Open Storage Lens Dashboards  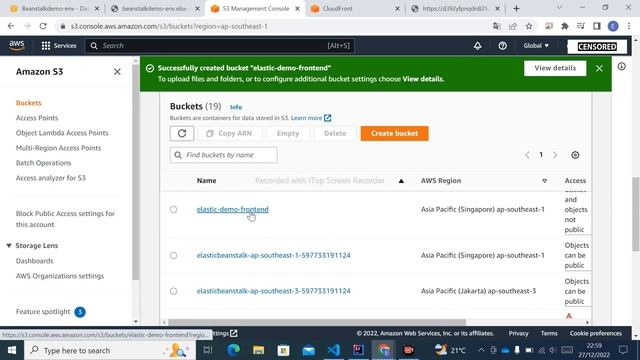tap(34, 261)
